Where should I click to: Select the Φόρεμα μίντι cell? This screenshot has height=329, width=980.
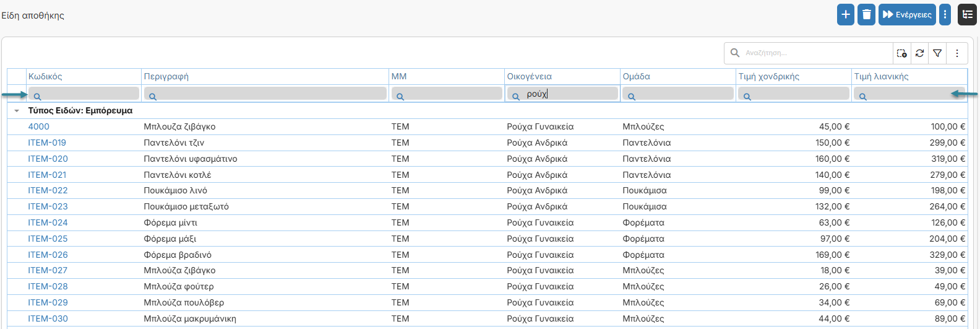[x=265, y=222]
